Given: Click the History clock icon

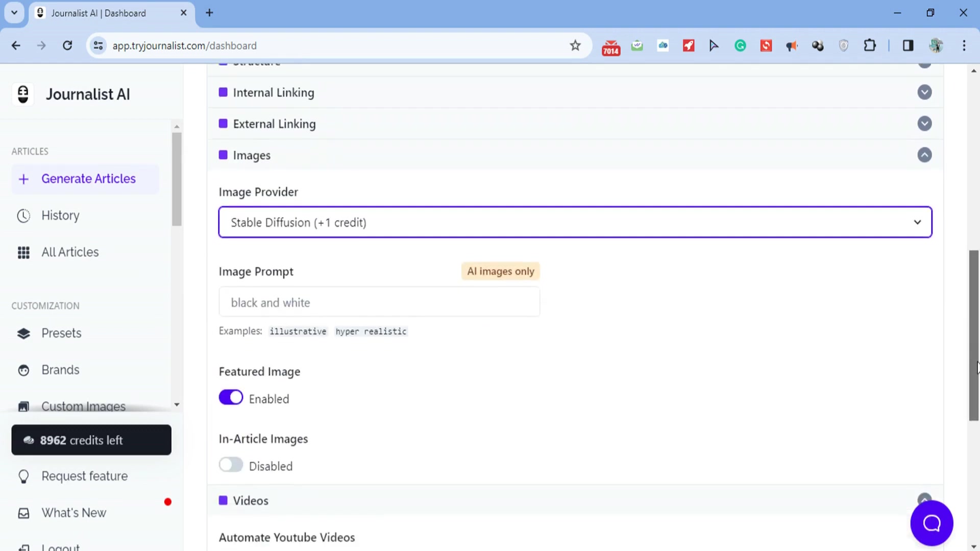Looking at the screenshot, I should click(23, 216).
